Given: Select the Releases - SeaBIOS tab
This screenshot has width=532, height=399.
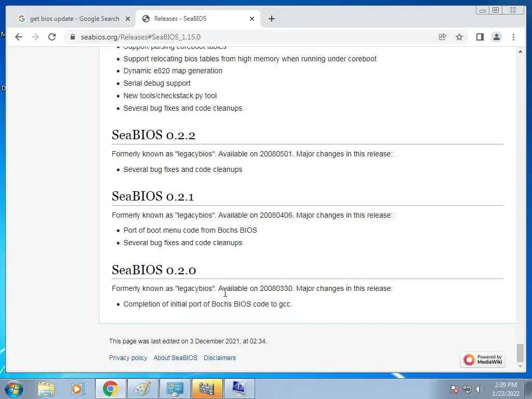Looking at the screenshot, I should click(x=198, y=19).
